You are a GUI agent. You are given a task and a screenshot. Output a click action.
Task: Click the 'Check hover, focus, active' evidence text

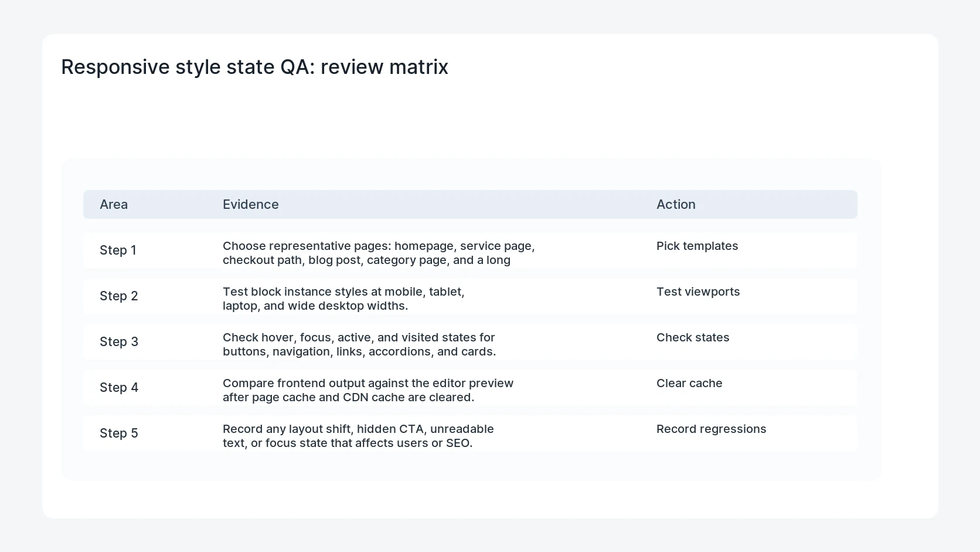point(359,344)
